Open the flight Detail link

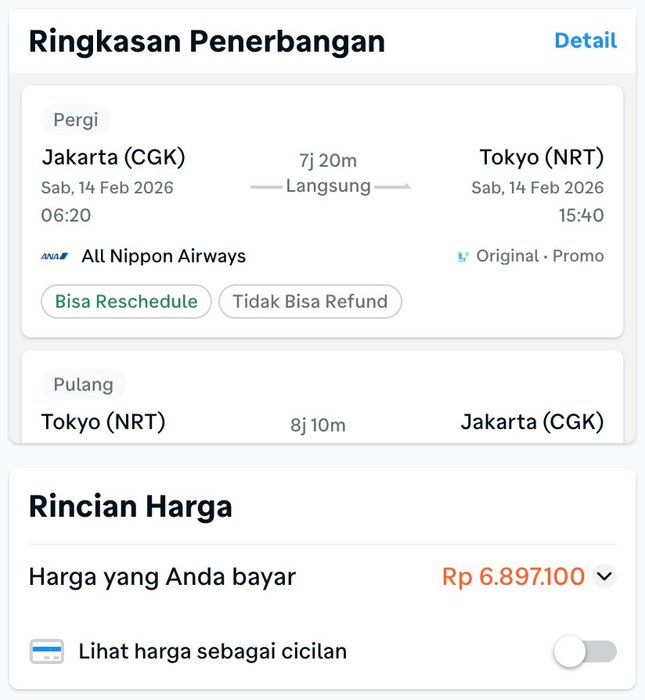585,41
